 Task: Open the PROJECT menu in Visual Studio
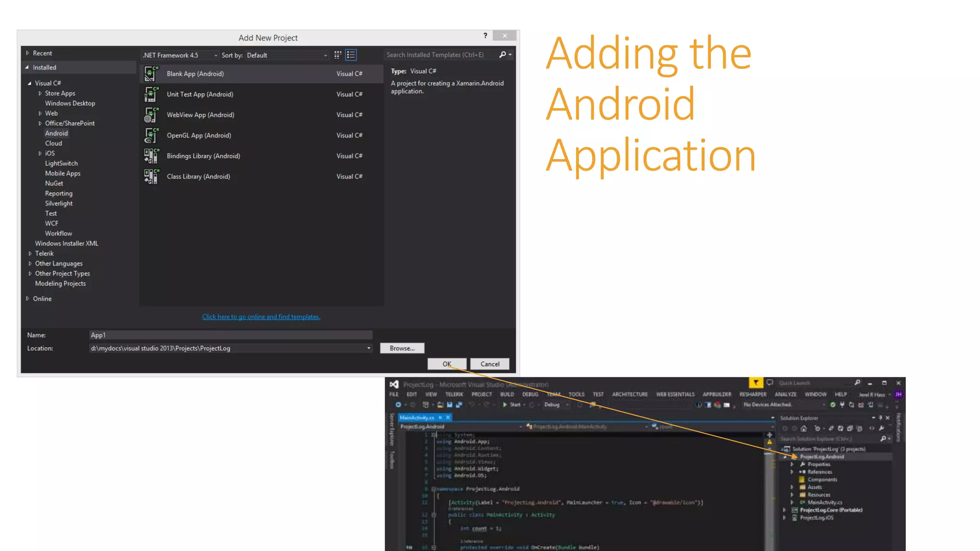click(x=481, y=395)
